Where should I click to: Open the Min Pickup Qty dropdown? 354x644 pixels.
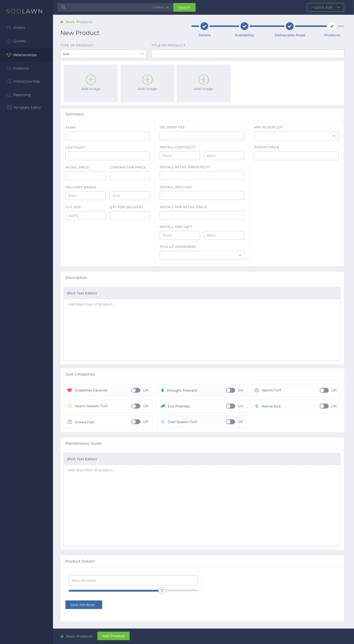296,136
